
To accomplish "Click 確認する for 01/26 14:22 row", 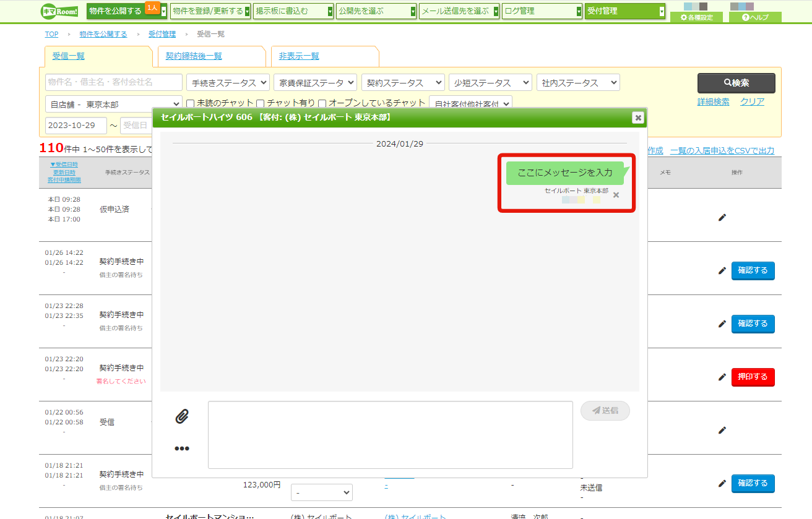I will point(753,270).
